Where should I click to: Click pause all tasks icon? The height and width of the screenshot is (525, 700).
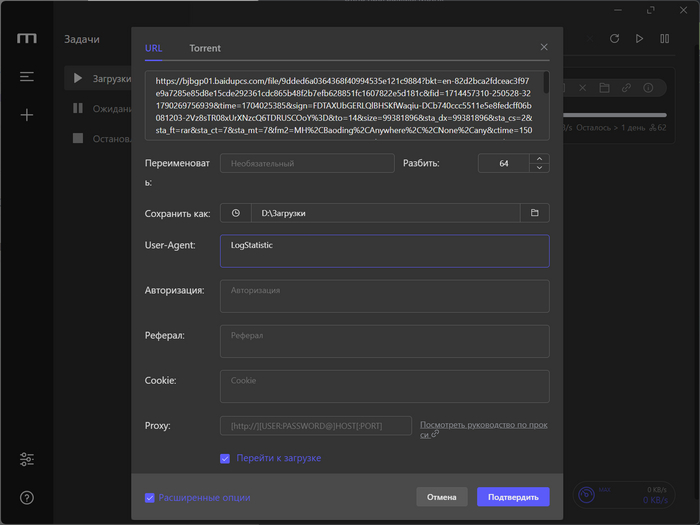coord(664,39)
